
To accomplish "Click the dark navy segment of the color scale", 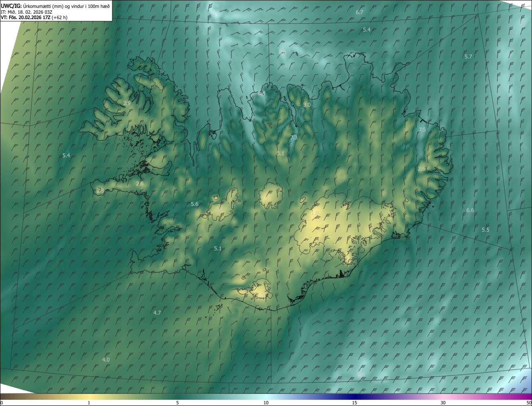I will 355,396.
